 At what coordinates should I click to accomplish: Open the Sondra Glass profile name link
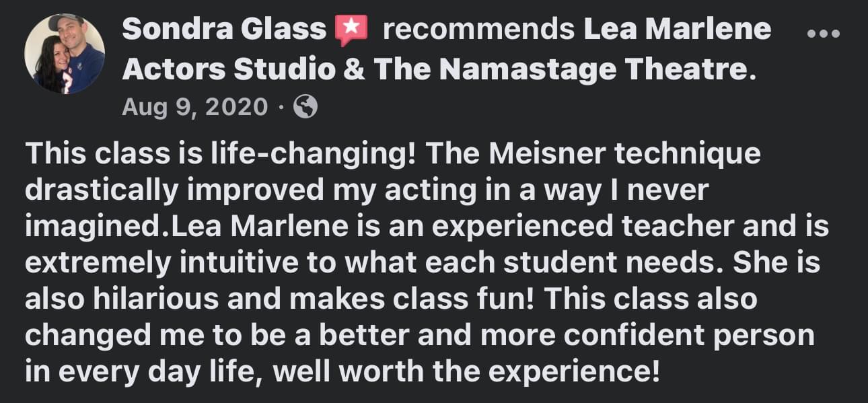pos(225,30)
